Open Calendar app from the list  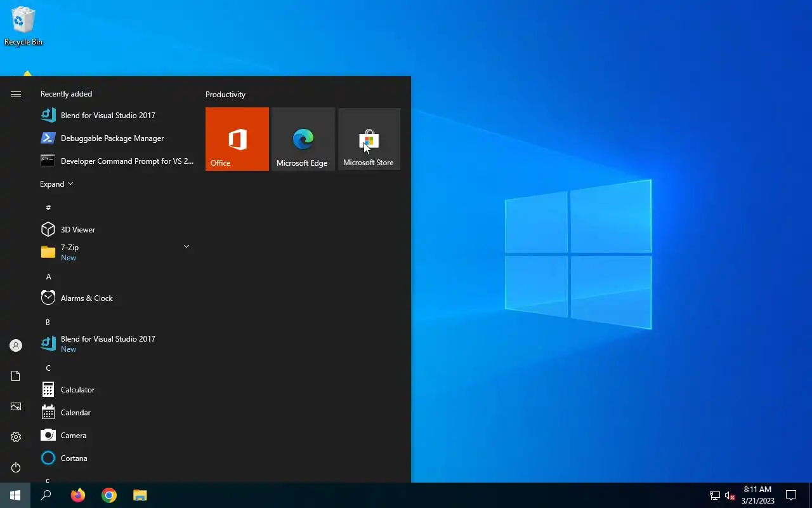click(x=117, y=412)
